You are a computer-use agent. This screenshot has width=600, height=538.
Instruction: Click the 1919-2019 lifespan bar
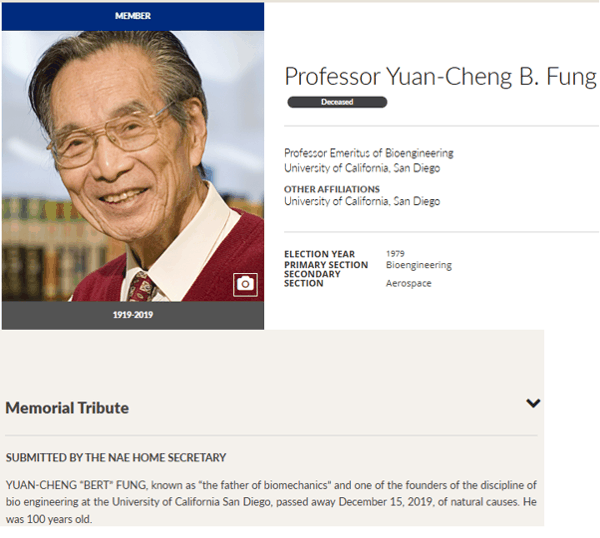coord(133,315)
